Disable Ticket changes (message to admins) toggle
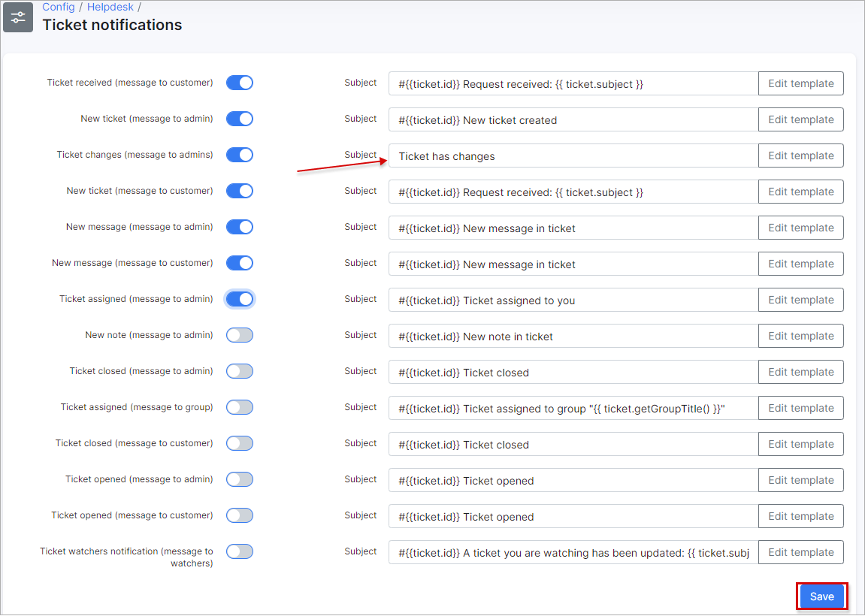This screenshot has width=865, height=616. [x=239, y=155]
